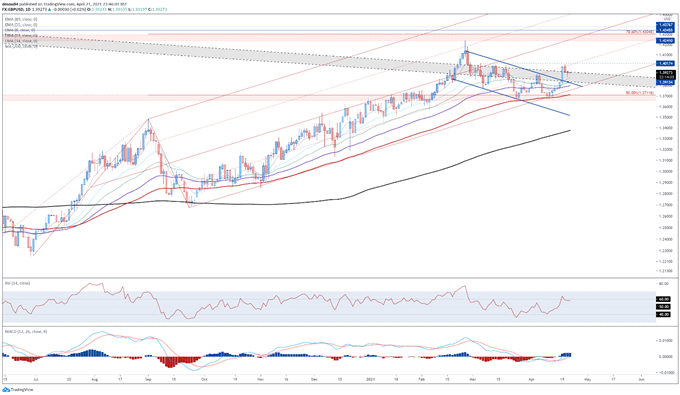The image size is (680, 395).
Task: Click the MACD -0.01000 axis value
Action: [x=666, y=372]
